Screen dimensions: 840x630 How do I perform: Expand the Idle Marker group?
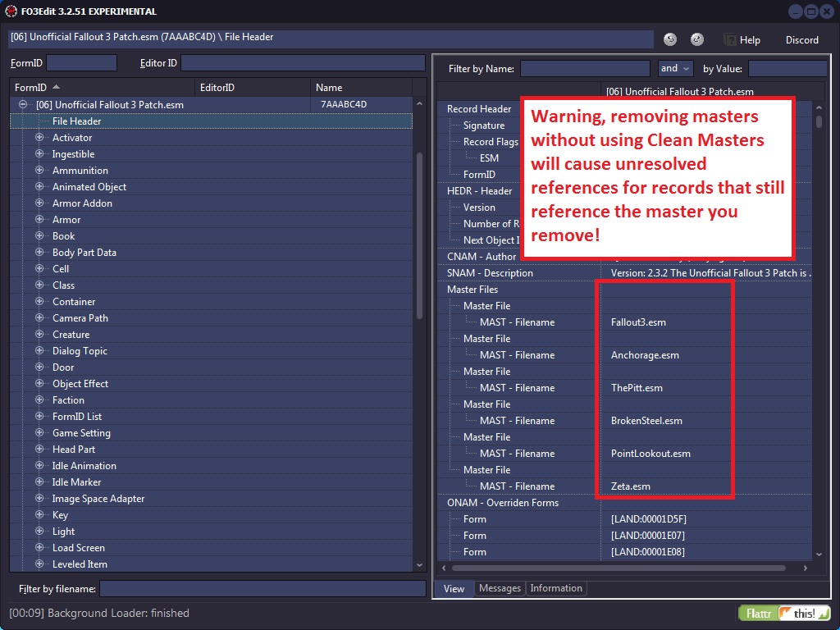39,482
